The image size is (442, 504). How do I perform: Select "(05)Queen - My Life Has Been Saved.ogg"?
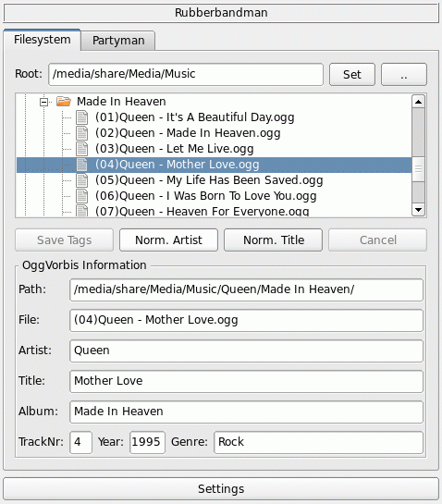(x=209, y=180)
